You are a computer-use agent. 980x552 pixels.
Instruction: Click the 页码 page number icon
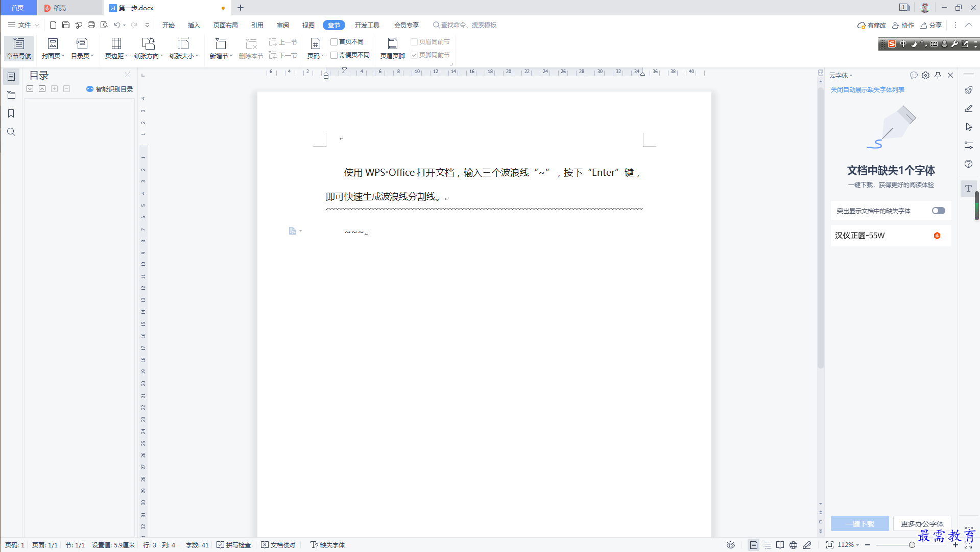316,44
